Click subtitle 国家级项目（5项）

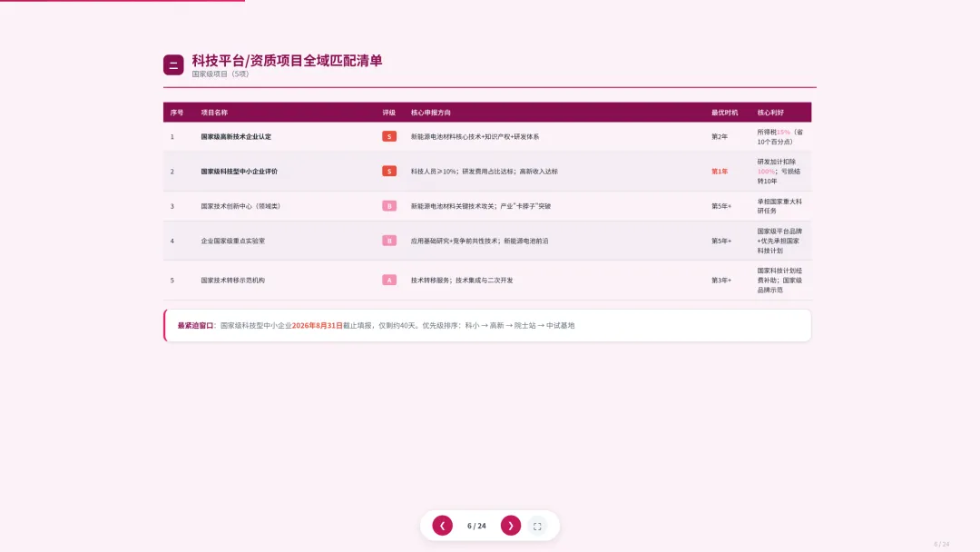(x=220, y=74)
